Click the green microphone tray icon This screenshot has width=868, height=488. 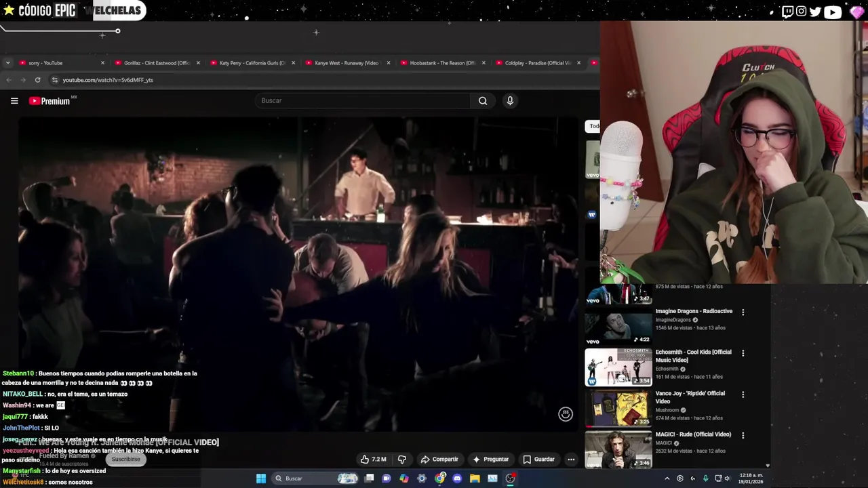(x=705, y=479)
